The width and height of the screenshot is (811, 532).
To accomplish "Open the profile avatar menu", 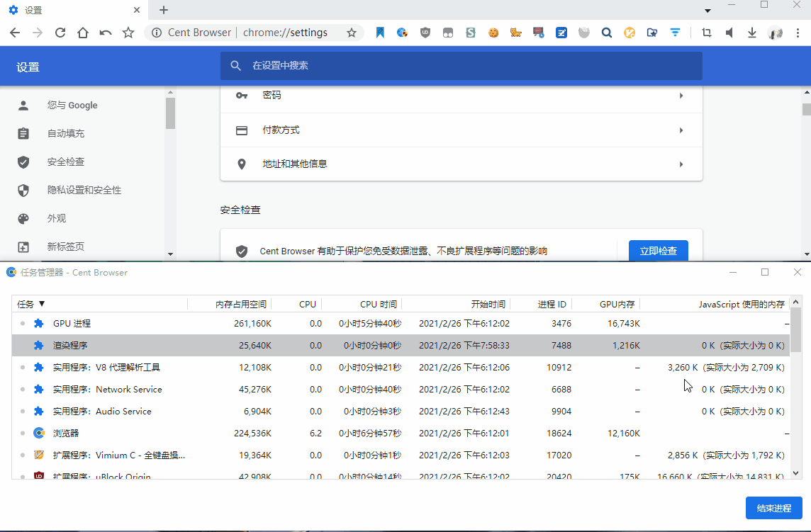I will pyautogui.click(x=775, y=33).
